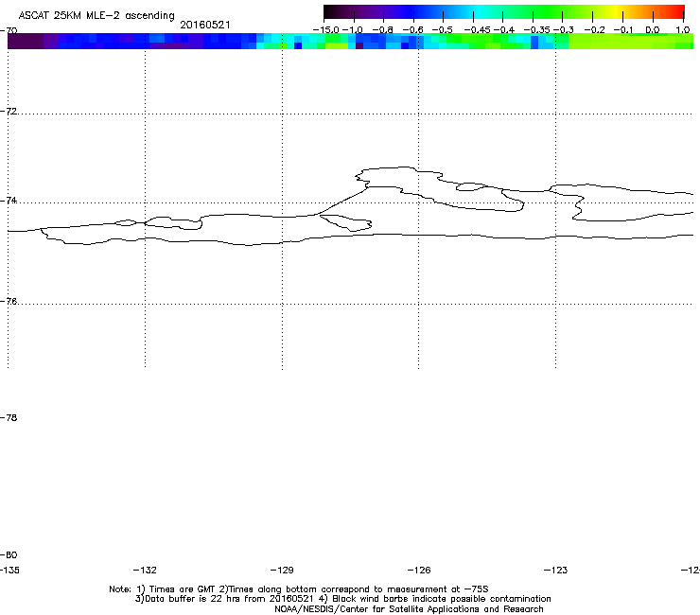
Task: Click the 'ASCAT 25KM MLE-2 ascending' title
Action: tap(96, 16)
